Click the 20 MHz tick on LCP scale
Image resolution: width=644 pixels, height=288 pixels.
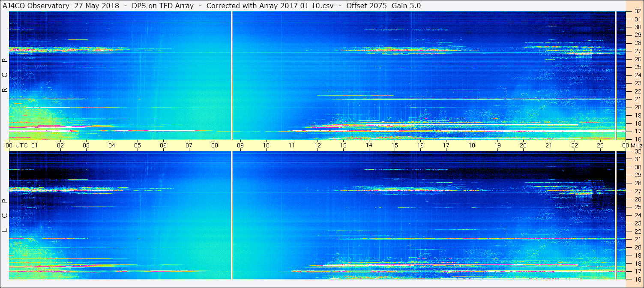coord(637,247)
